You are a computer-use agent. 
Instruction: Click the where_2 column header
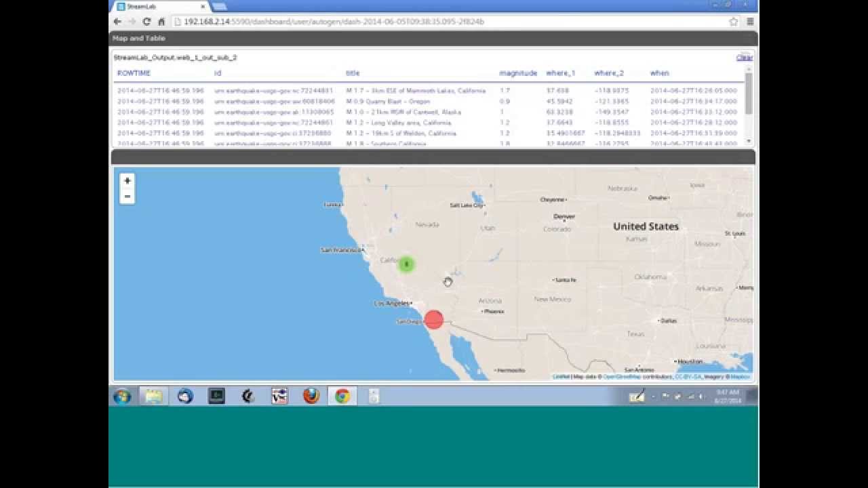609,73
